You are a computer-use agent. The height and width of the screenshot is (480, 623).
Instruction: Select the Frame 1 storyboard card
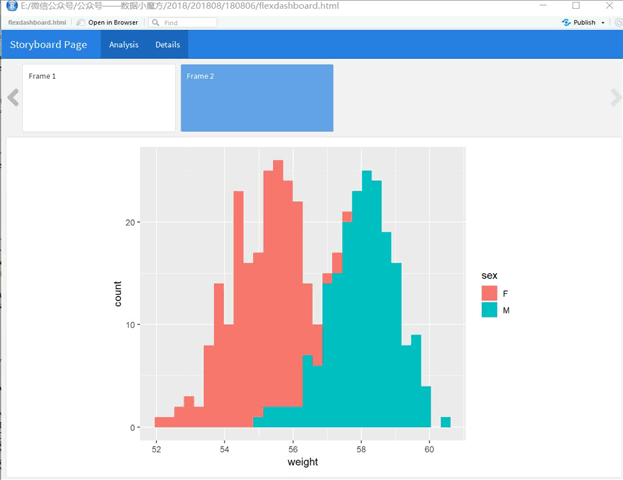tap(99, 98)
